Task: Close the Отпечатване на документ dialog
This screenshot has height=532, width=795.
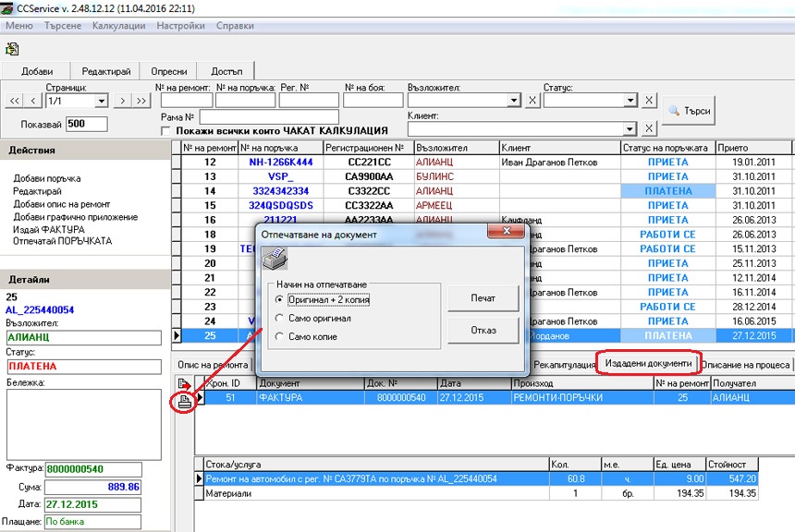Action: pos(506,231)
